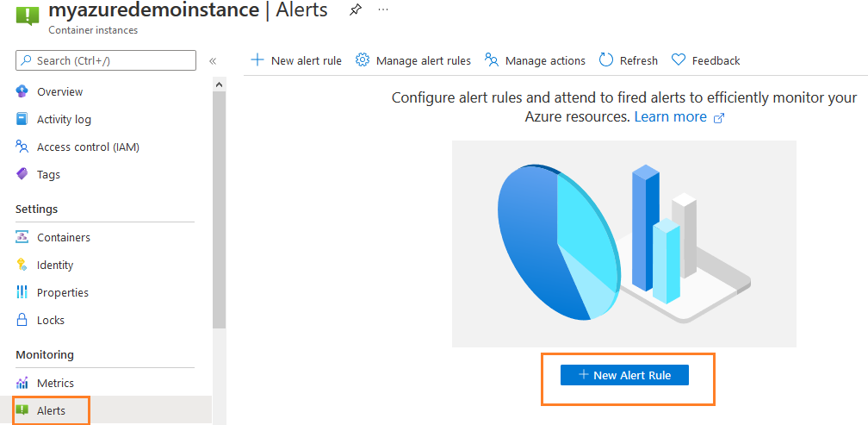Screen dimensions: 868x425
Task: Select Access control (IAM) icon
Action: pos(22,147)
